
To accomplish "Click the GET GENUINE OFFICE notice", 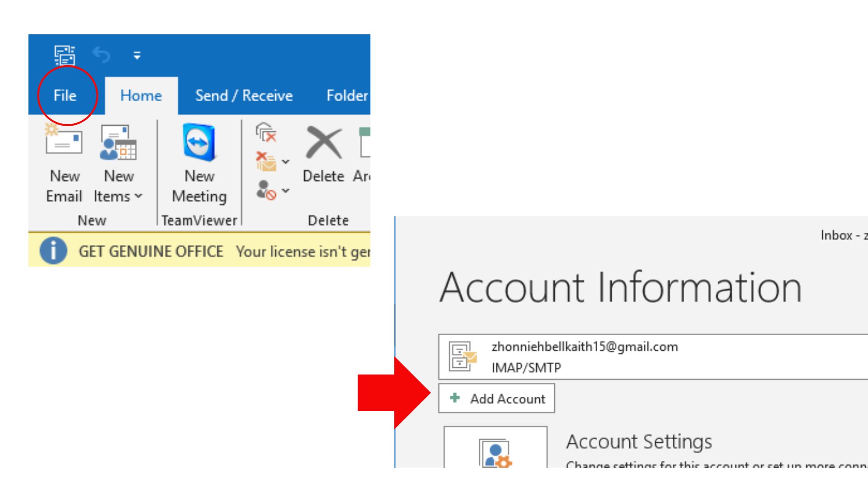I will coord(151,251).
